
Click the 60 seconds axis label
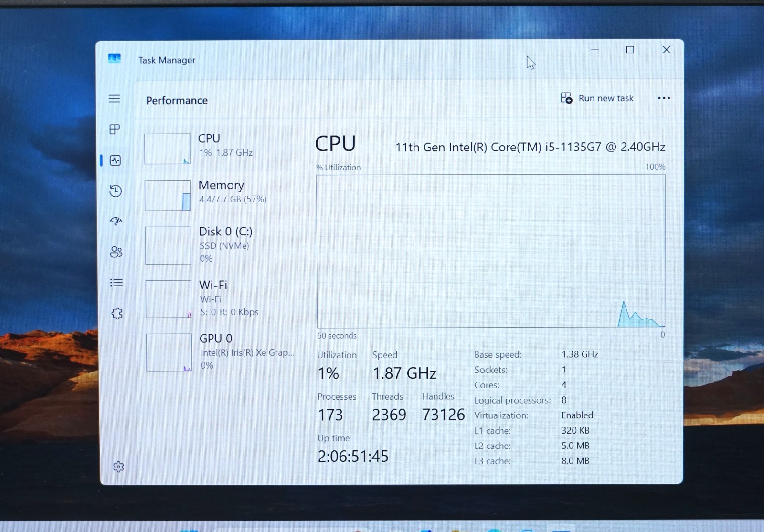(337, 336)
